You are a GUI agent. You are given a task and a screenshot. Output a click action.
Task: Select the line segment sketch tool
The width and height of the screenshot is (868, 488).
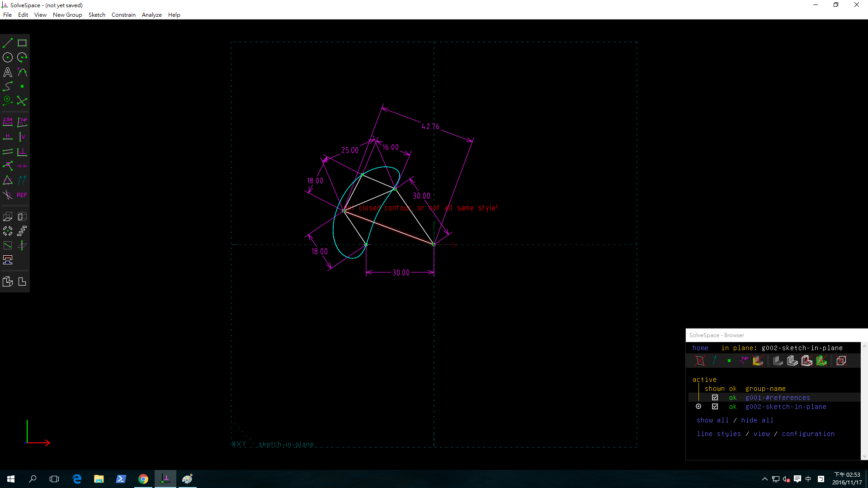(8, 43)
